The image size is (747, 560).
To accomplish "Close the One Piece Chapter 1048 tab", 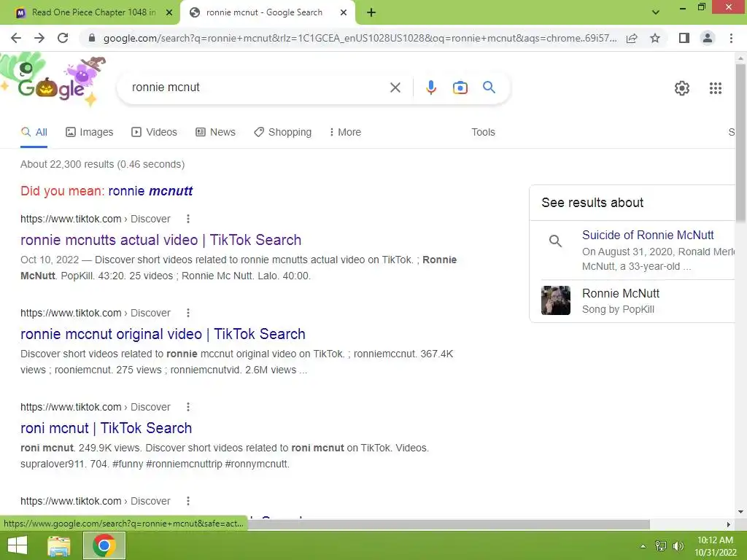I will 169,13.
